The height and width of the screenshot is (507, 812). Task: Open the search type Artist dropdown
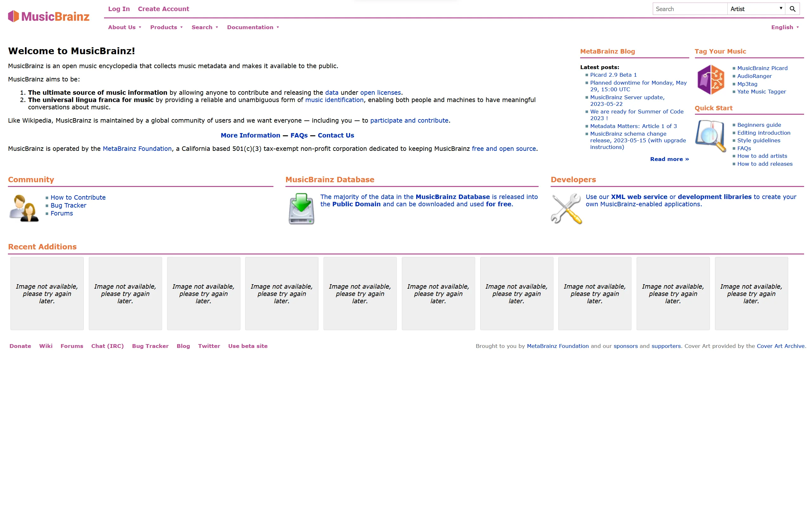(756, 9)
